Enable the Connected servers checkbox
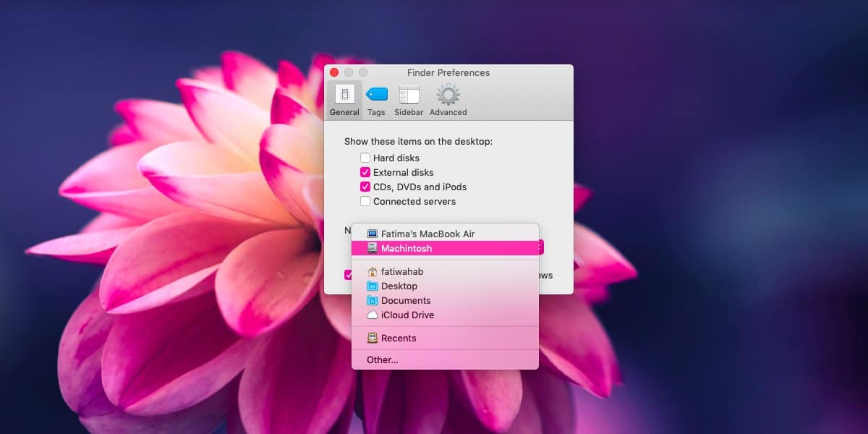 (x=365, y=201)
